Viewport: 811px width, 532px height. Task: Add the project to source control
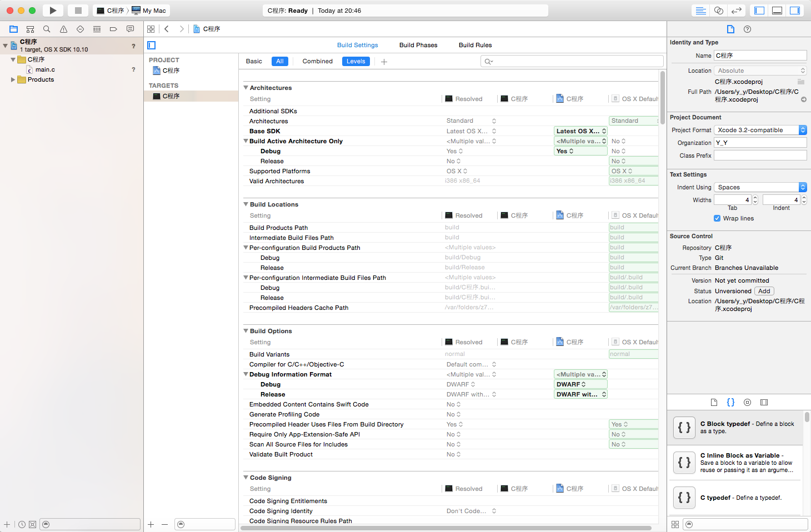[764, 291]
